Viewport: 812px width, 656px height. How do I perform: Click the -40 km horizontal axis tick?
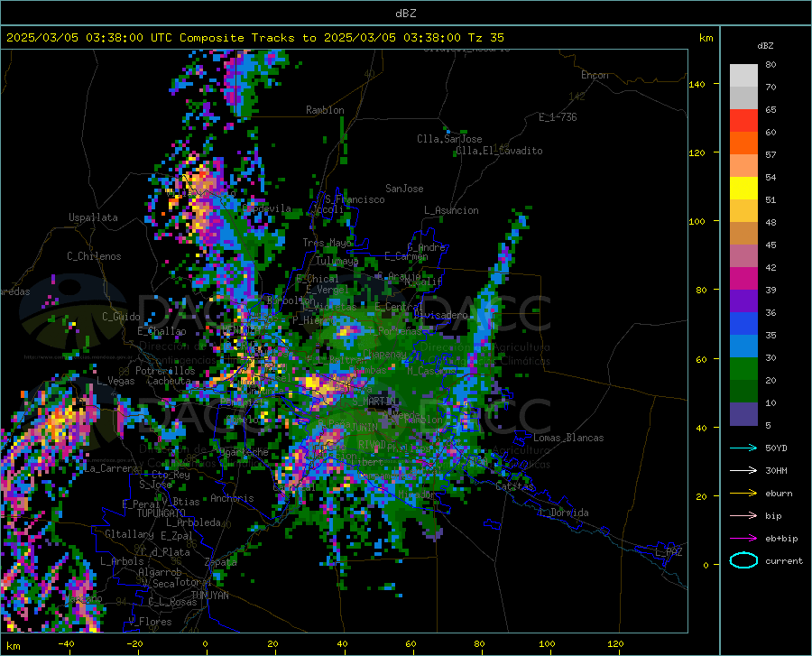coord(66,643)
